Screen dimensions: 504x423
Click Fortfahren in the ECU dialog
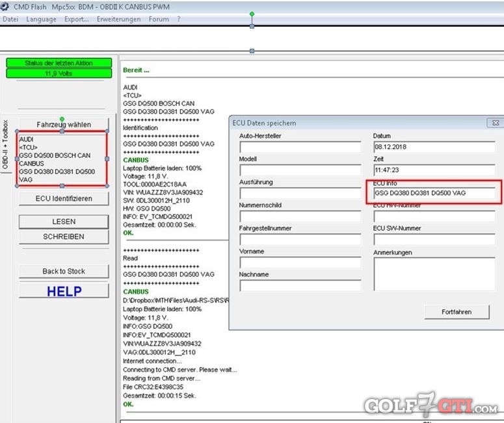(457, 312)
